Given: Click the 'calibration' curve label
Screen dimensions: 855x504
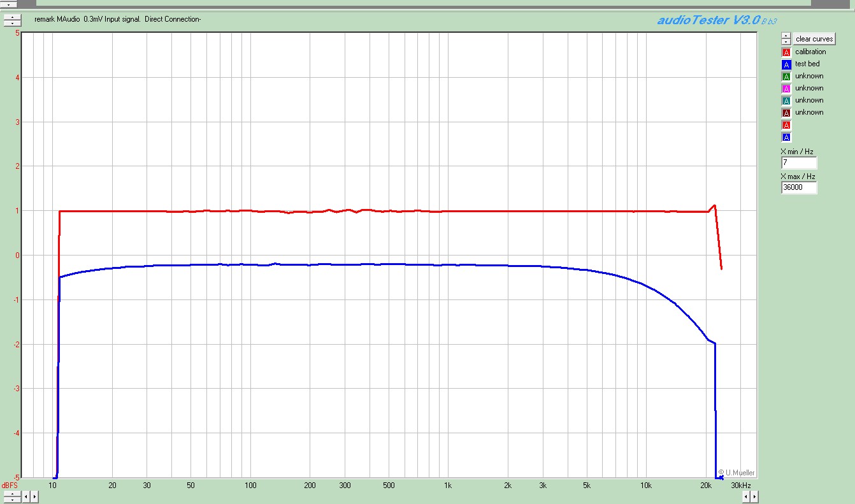Looking at the screenshot, I should pyautogui.click(x=810, y=52).
